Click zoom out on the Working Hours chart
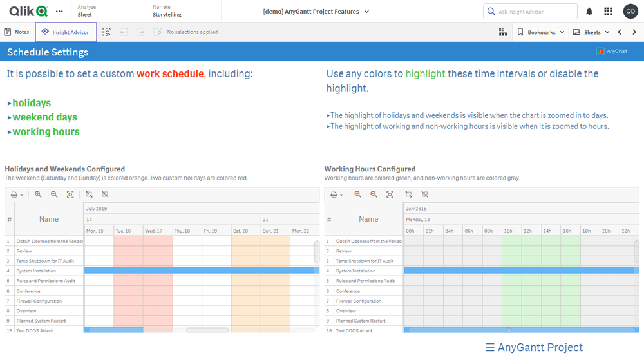This screenshot has width=644, height=362. tap(374, 195)
